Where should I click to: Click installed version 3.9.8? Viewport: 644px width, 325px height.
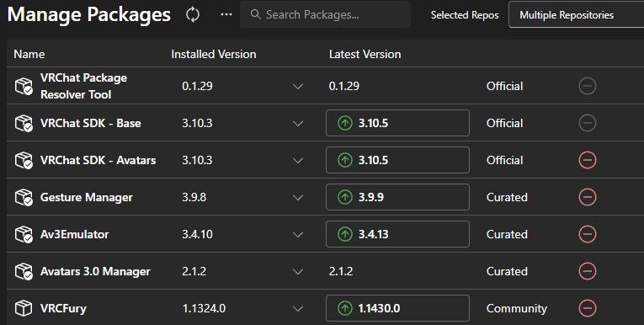(x=194, y=197)
